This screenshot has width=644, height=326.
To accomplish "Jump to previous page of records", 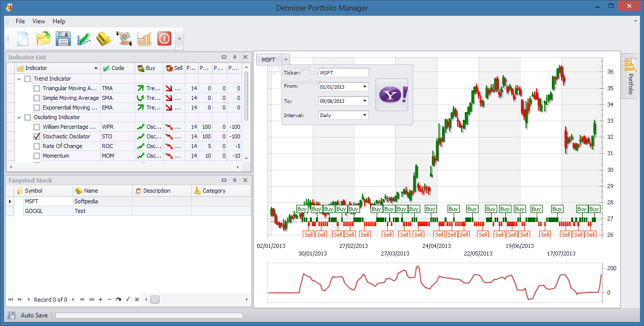I will click(20, 300).
